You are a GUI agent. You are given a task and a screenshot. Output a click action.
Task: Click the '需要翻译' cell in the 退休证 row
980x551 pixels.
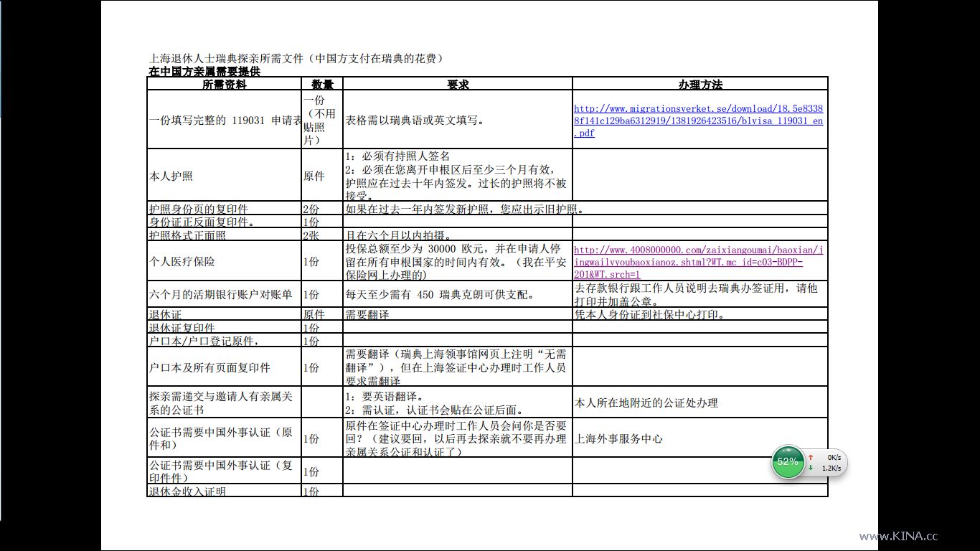coord(458,314)
